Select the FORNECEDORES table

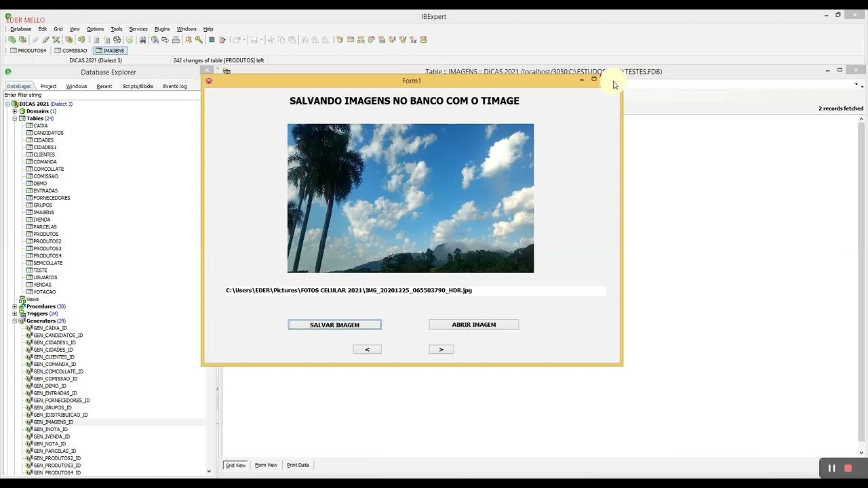coord(52,198)
